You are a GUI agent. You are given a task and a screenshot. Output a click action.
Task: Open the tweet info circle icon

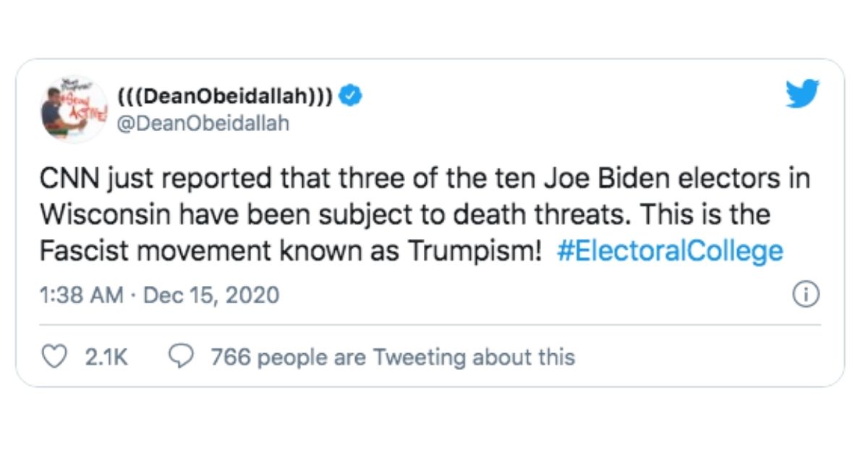coord(806,295)
